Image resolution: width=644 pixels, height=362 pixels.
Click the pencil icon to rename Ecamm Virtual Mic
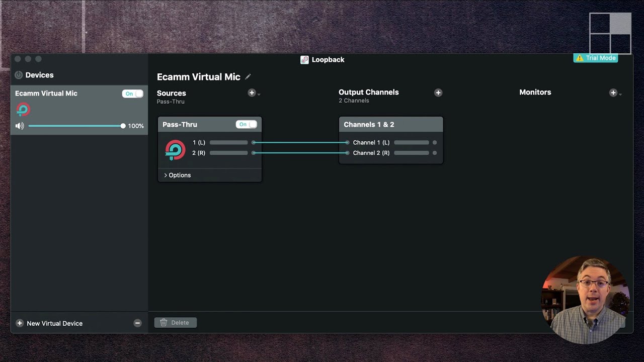(x=248, y=77)
